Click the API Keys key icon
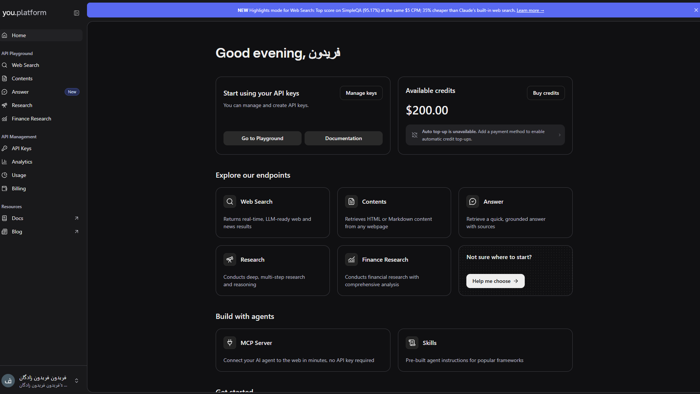 [4, 148]
